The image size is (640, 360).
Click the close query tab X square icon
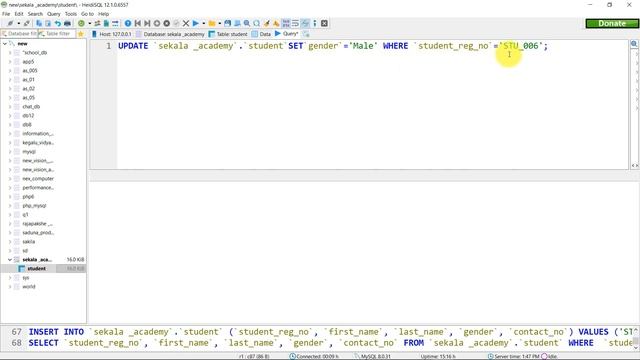pos(324,23)
